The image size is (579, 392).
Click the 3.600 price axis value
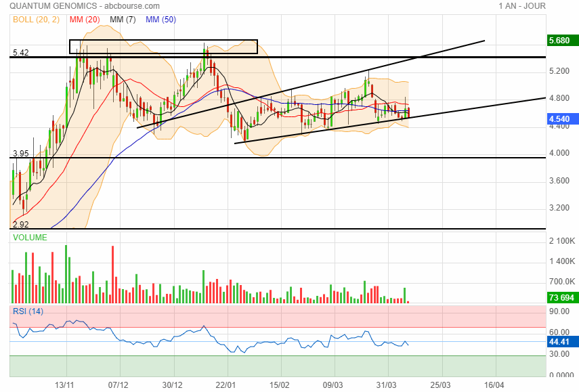(559, 181)
